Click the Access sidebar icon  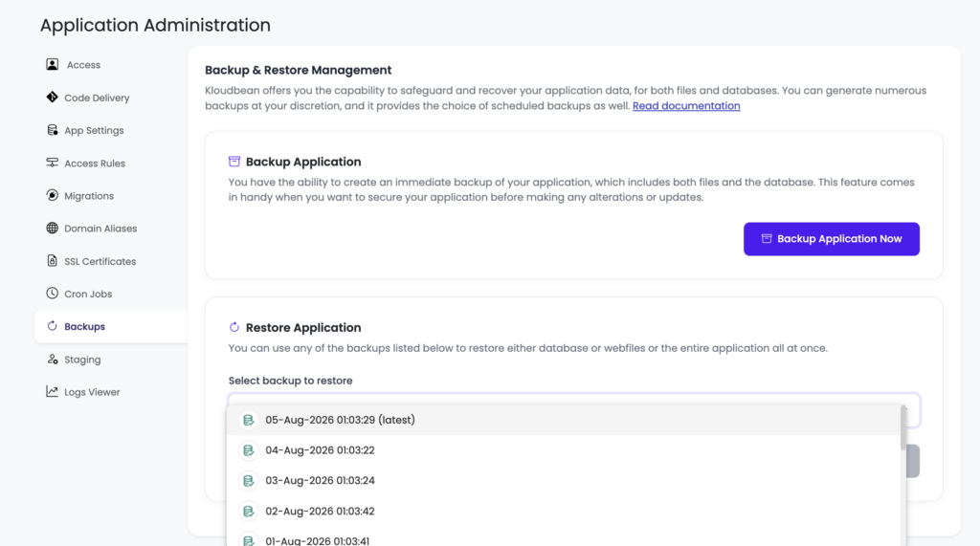click(52, 64)
